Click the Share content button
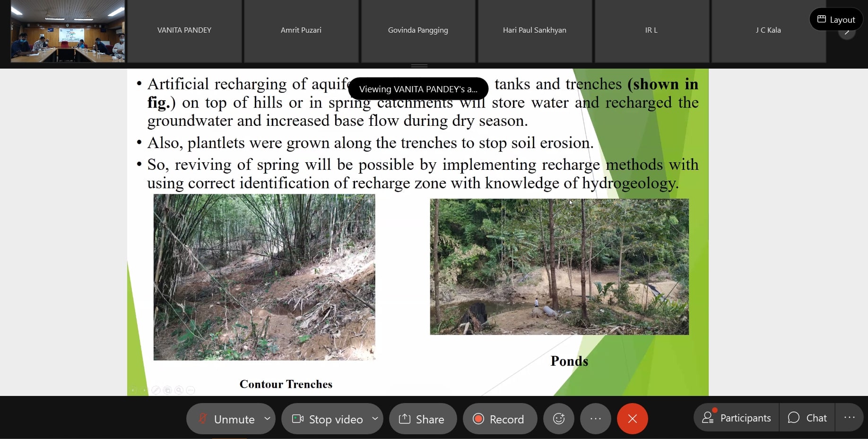This screenshot has width=868, height=439. (422, 419)
